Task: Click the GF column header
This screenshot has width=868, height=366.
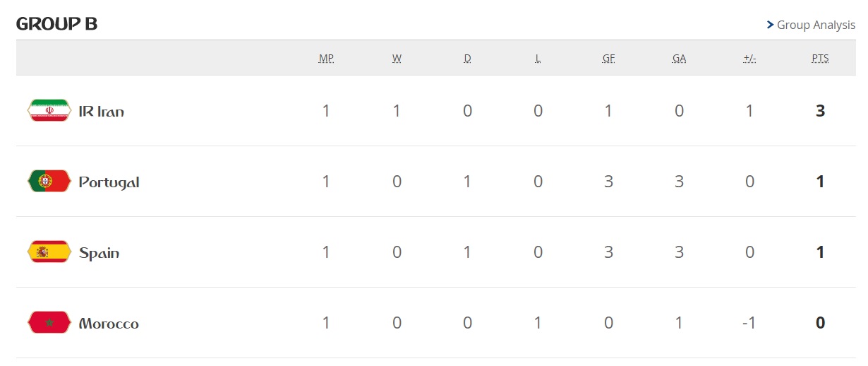Action: click(x=608, y=58)
